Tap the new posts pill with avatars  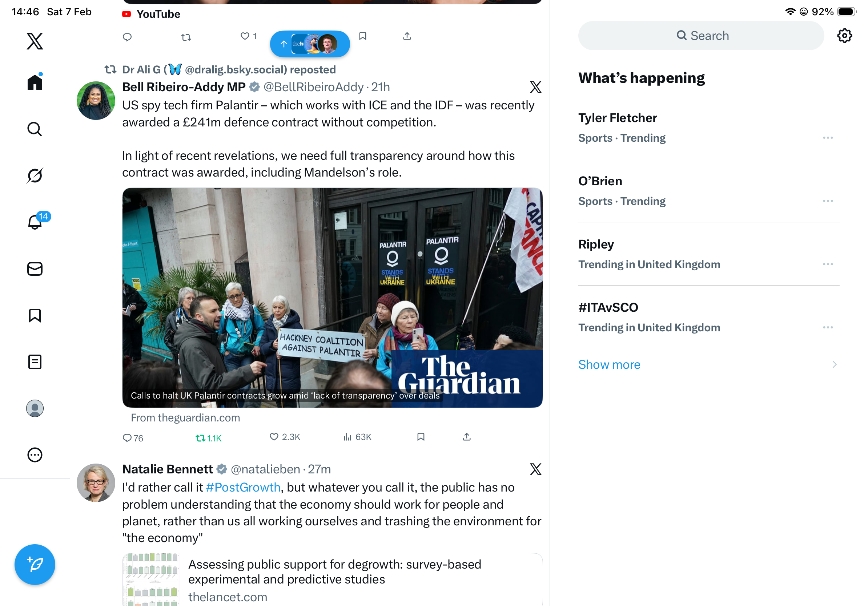(310, 44)
